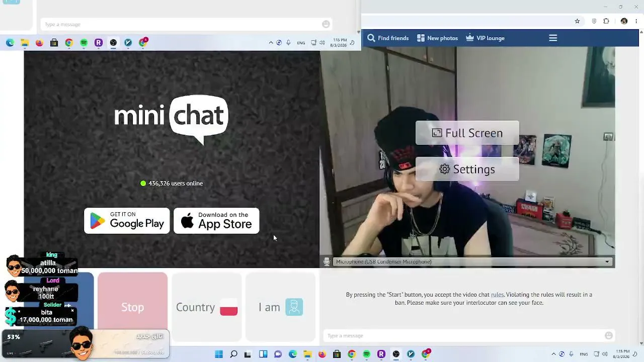This screenshot has height=362, width=644.
Task: Click ENG language indicator in upper mirrored taskbar
Action: click(x=301, y=43)
